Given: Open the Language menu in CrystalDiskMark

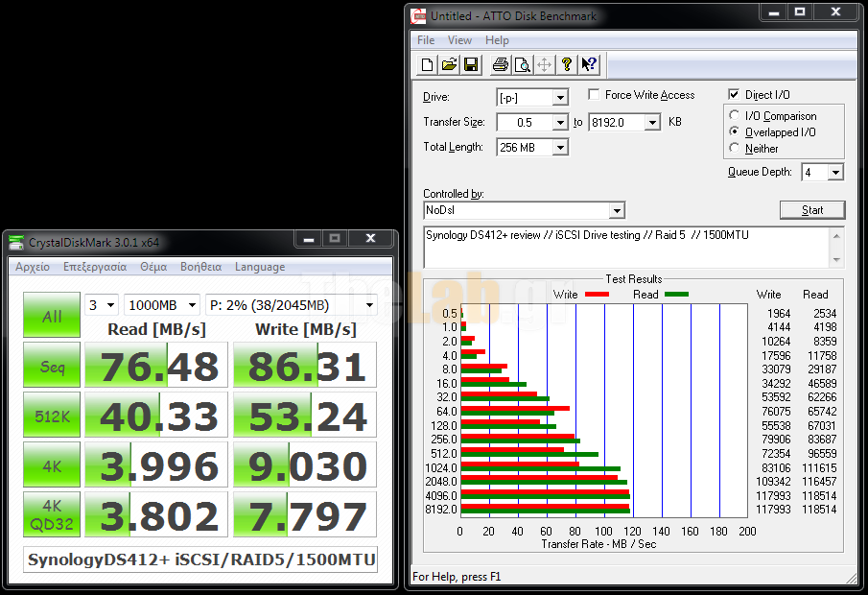Looking at the screenshot, I should tap(260, 267).
